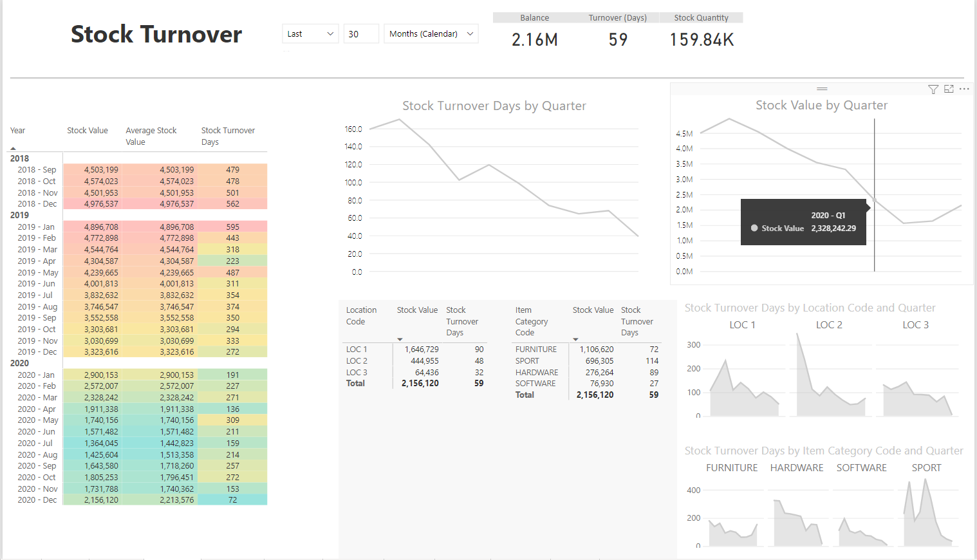The image size is (977, 560).
Task: Sort main table by Stock Turnover Days header
Action: pos(228,136)
